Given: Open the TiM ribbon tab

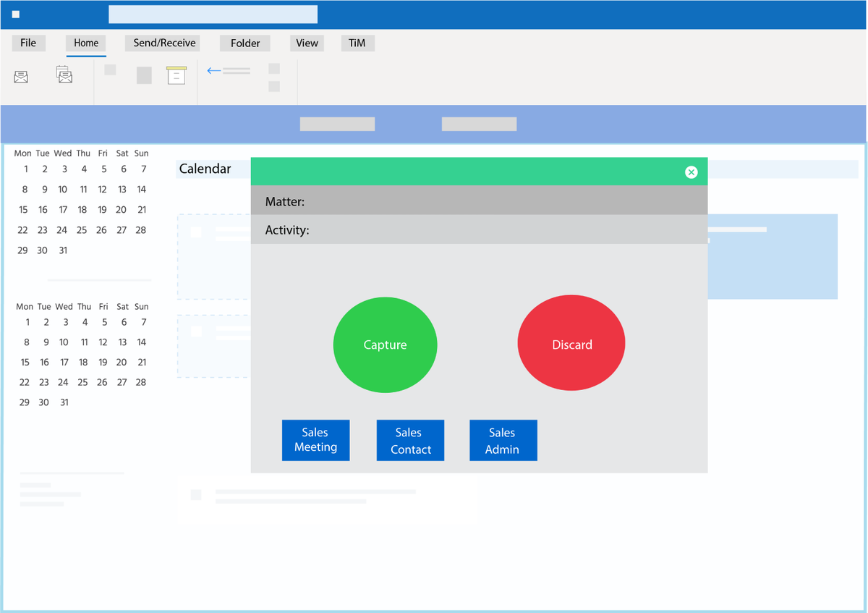Looking at the screenshot, I should tap(357, 43).
